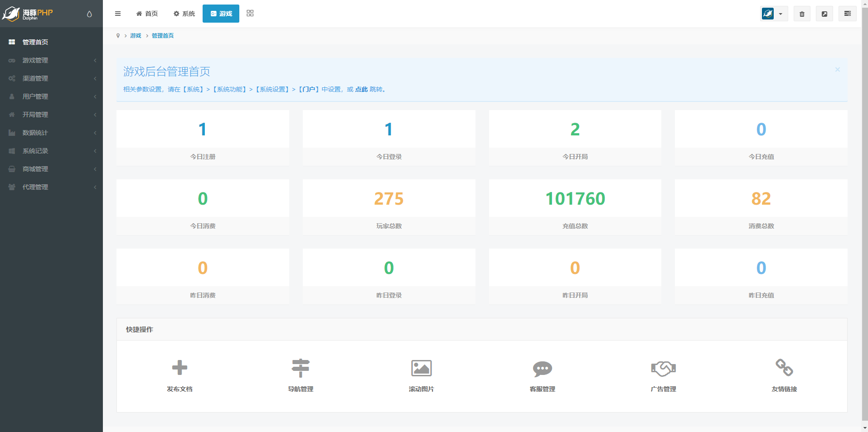Toggle the right settings panel icon

(x=847, y=14)
